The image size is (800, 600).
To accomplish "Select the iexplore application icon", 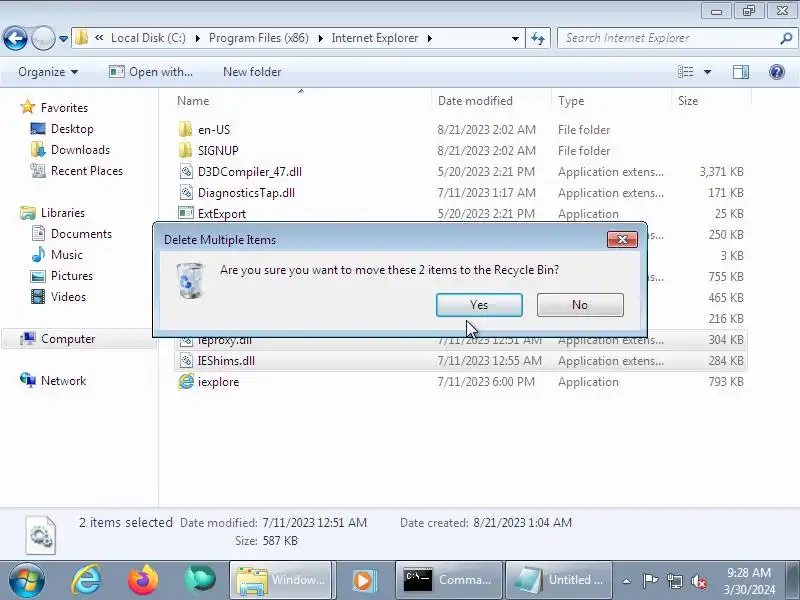I will (186, 381).
